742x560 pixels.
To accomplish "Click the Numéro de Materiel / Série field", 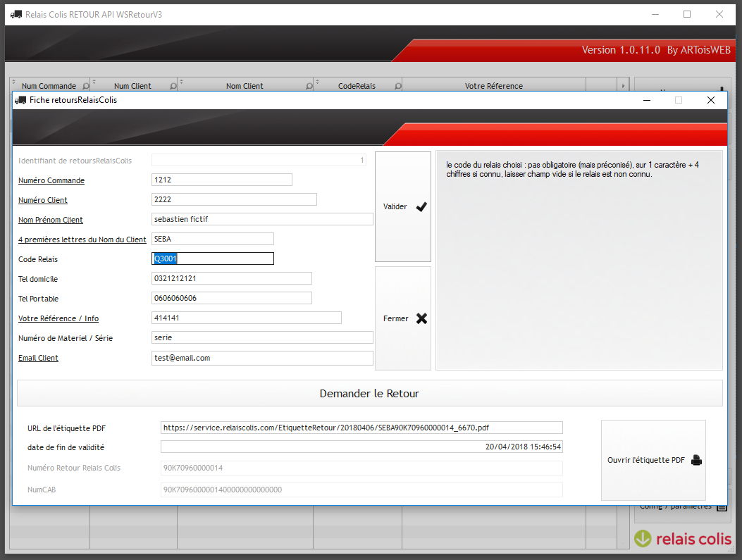I will [262, 337].
